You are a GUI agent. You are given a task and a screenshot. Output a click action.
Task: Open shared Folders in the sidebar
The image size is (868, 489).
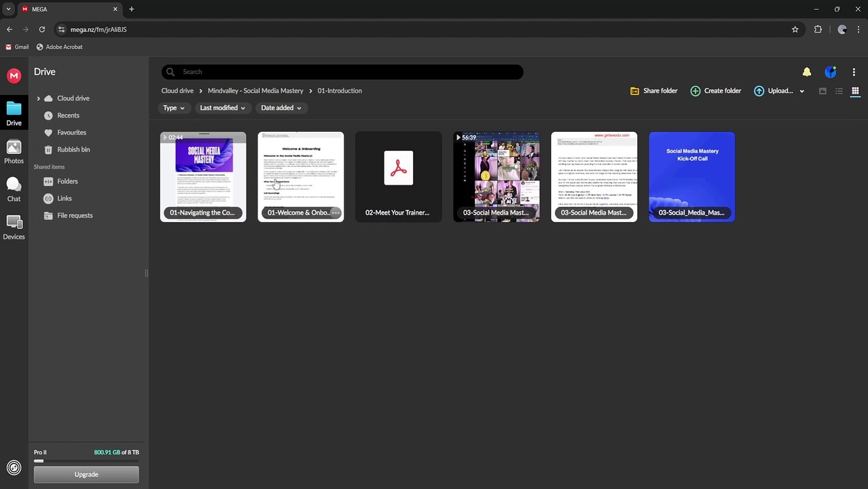(67, 181)
